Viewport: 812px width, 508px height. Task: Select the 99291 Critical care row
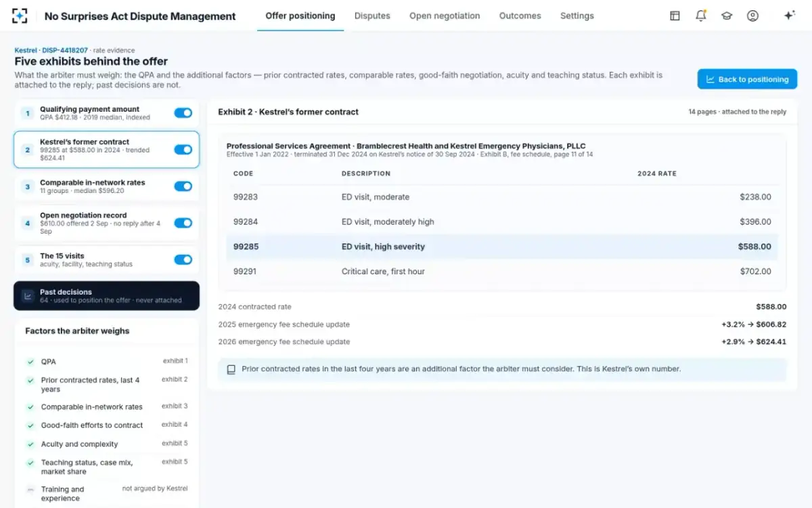pos(502,272)
